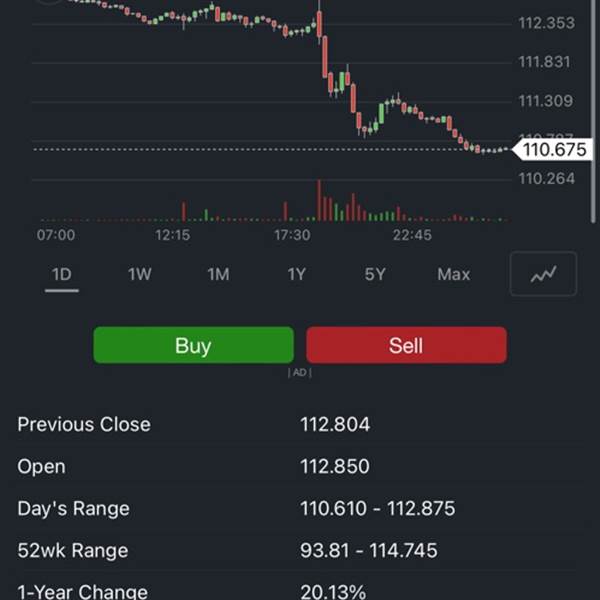Select the Previous Close value 112.804
600x600 pixels.
click(335, 424)
